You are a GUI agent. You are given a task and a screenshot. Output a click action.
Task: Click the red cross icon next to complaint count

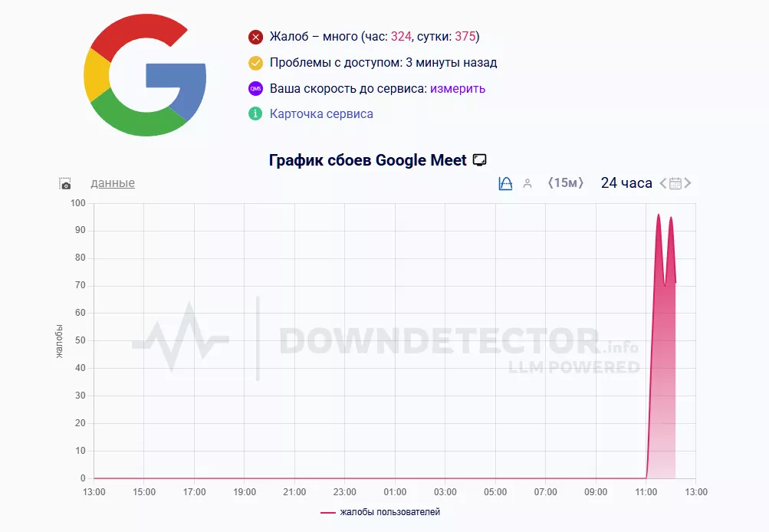pos(255,36)
